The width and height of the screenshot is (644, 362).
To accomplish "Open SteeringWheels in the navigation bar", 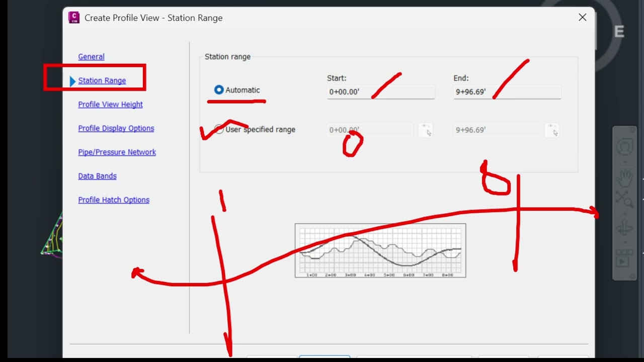I will click(x=624, y=148).
